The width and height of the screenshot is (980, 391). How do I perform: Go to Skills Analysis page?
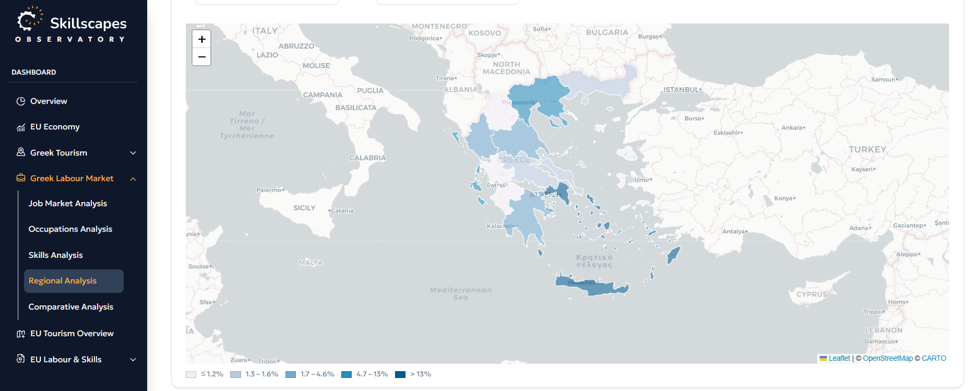coord(56,255)
